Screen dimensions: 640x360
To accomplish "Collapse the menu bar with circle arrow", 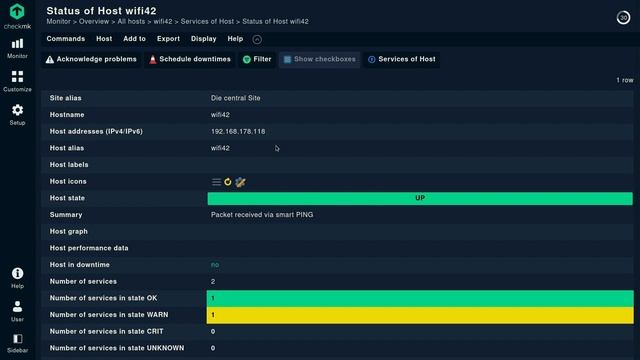I will [257, 39].
